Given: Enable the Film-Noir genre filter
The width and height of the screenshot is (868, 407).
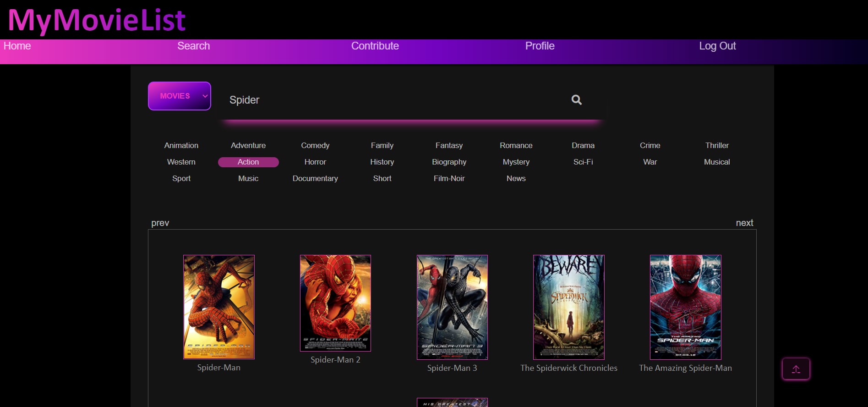Looking at the screenshot, I should pos(449,178).
